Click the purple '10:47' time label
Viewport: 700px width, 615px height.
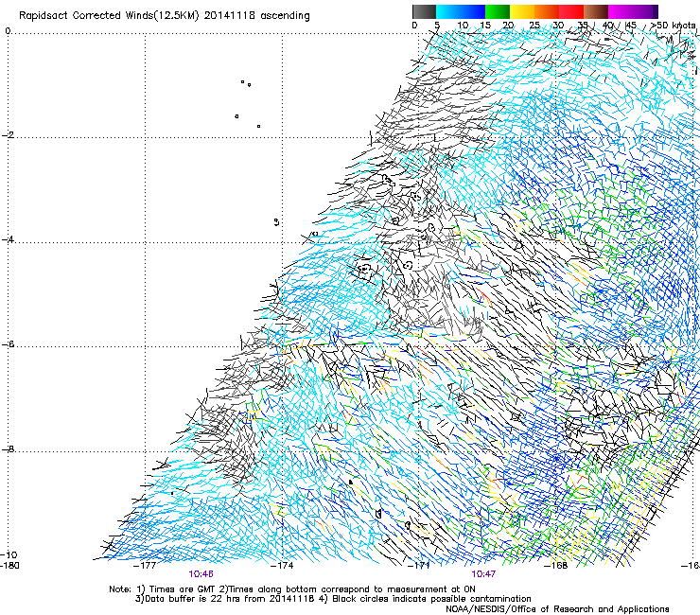coord(483,574)
